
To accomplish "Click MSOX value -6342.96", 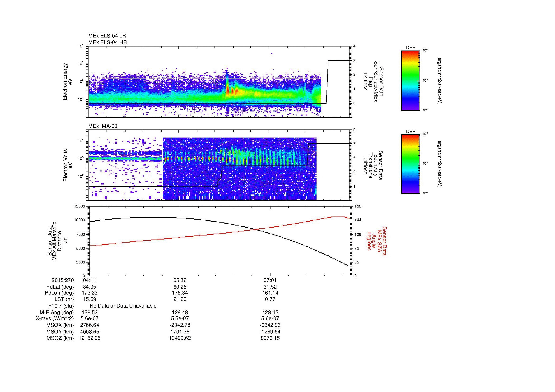I will pos(270,325).
